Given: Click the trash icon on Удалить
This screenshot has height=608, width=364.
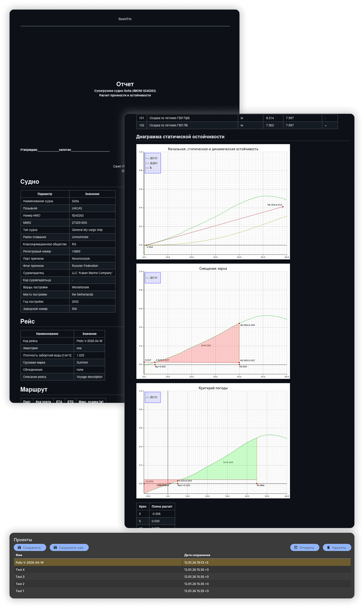Looking at the screenshot, I should 328,547.
